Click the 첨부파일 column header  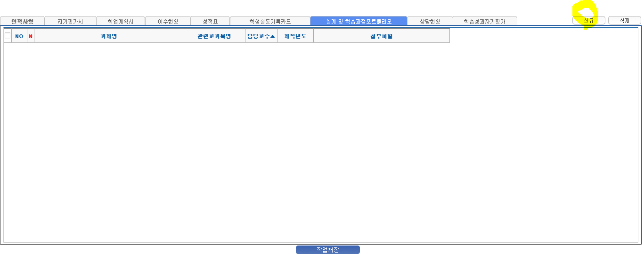(x=382, y=36)
